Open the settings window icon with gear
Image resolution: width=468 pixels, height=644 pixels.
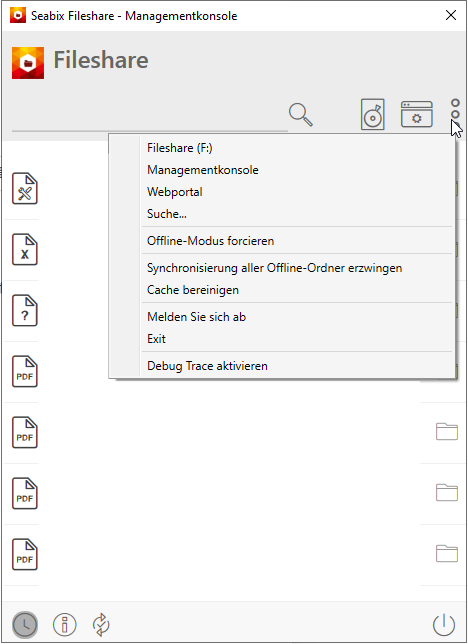(x=417, y=114)
